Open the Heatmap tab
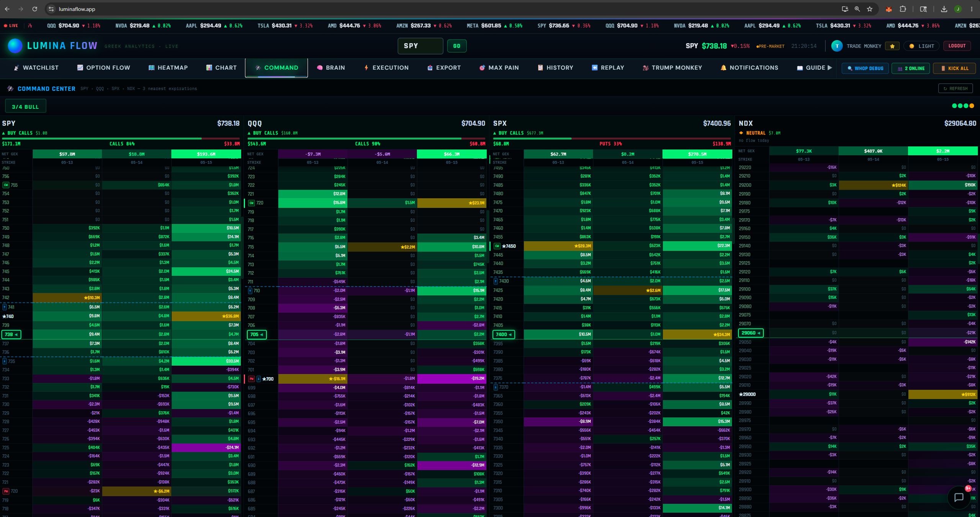Screen dimensions: 980x517 [x=168, y=67]
